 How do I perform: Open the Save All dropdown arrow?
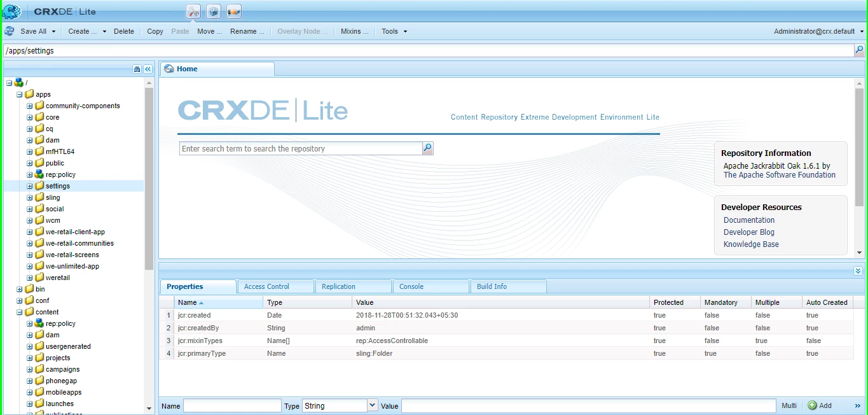click(53, 31)
